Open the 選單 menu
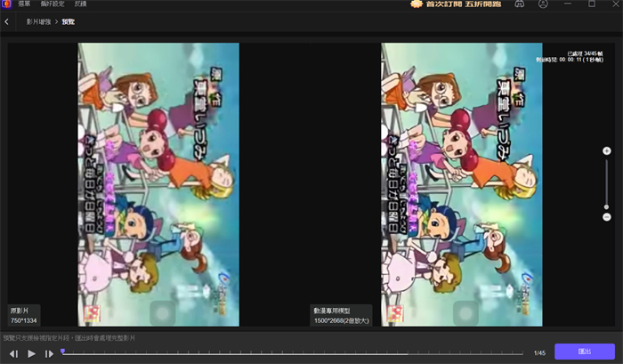The height and width of the screenshot is (364, 623). 24,4
